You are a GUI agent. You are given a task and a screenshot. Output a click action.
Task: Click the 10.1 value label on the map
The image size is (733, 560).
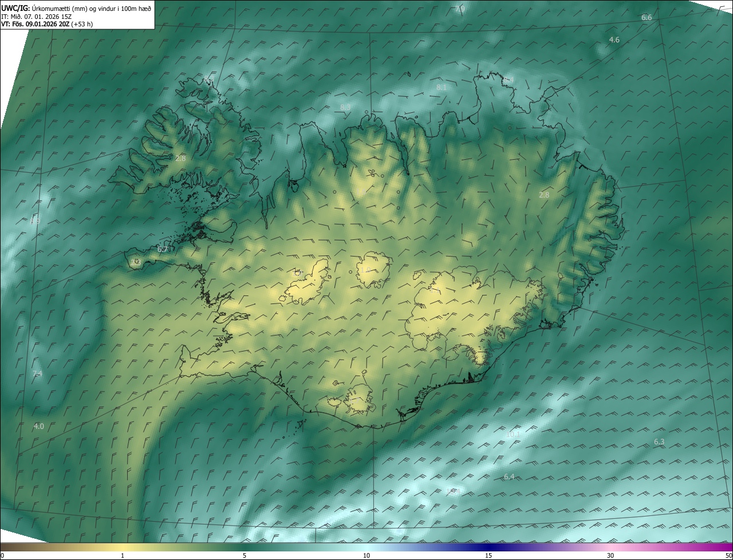tap(513, 435)
